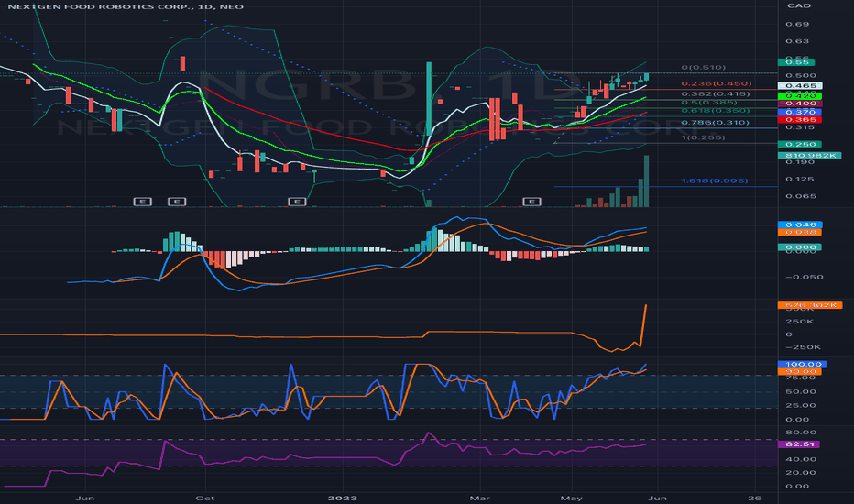Click the Oct label on time axis

pos(204,498)
